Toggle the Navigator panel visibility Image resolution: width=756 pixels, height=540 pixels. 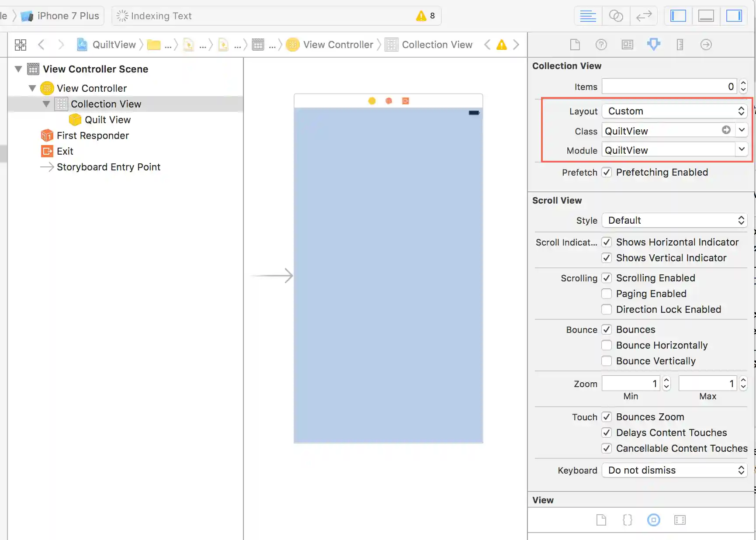tap(678, 16)
